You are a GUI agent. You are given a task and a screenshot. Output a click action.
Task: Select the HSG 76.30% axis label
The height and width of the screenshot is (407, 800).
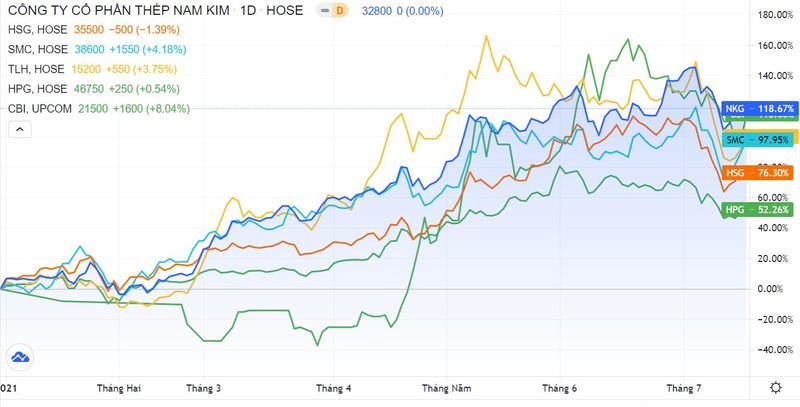pos(758,172)
